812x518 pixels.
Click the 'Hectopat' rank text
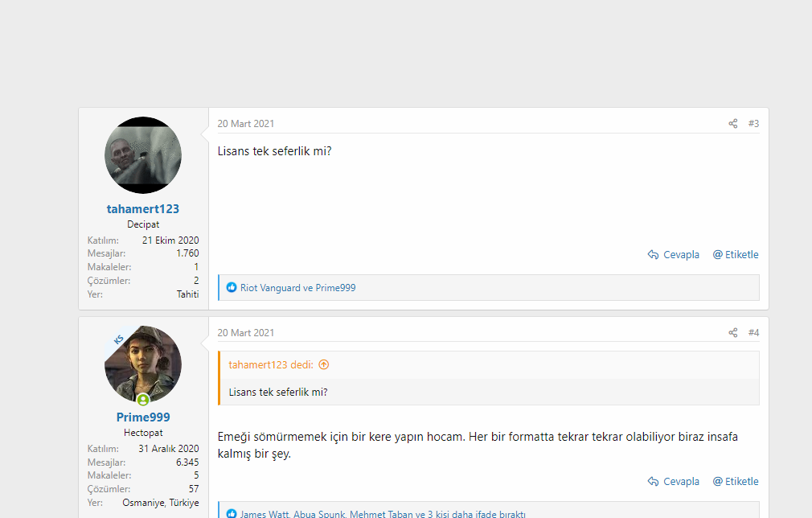click(x=143, y=433)
